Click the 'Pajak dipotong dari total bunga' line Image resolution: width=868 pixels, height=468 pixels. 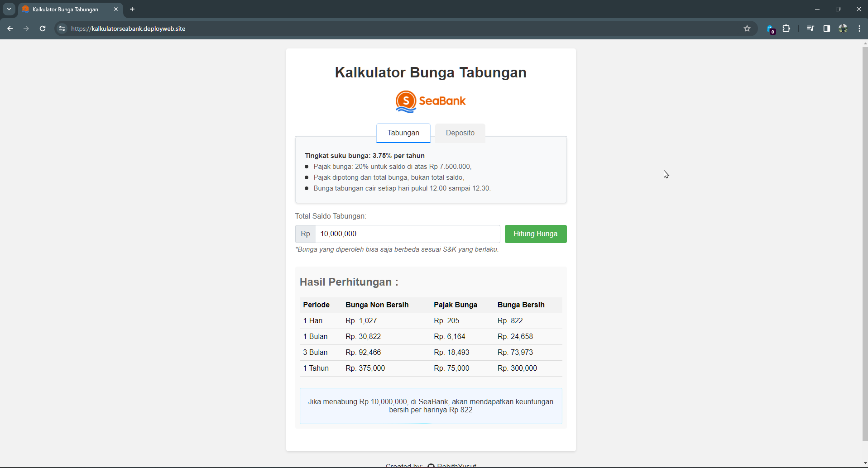388,177
